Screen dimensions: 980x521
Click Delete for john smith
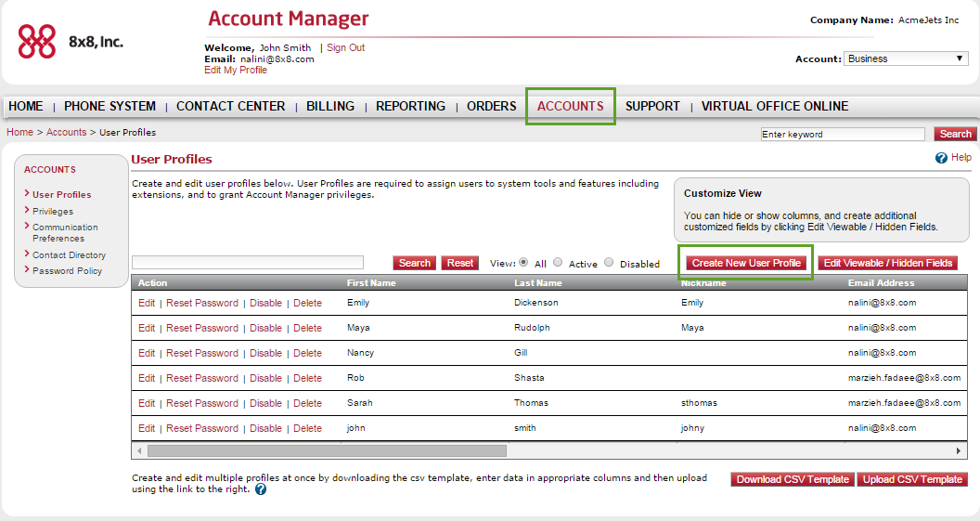[x=307, y=428]
